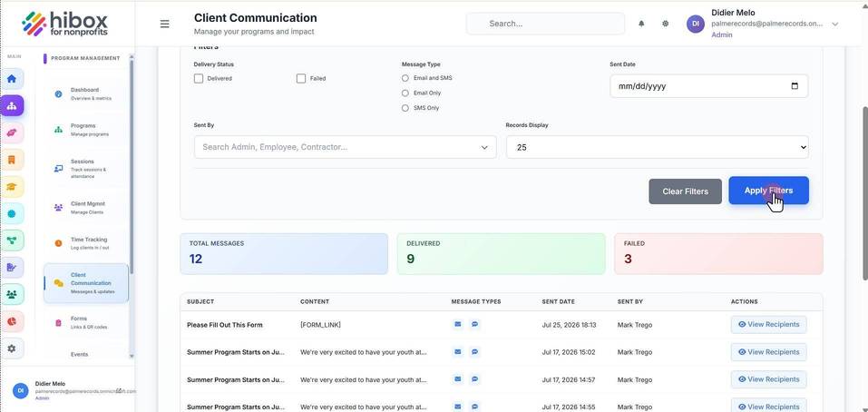View recipients for Jul 17 14:57 message
868x412 pixels.
tap(769, 379)
